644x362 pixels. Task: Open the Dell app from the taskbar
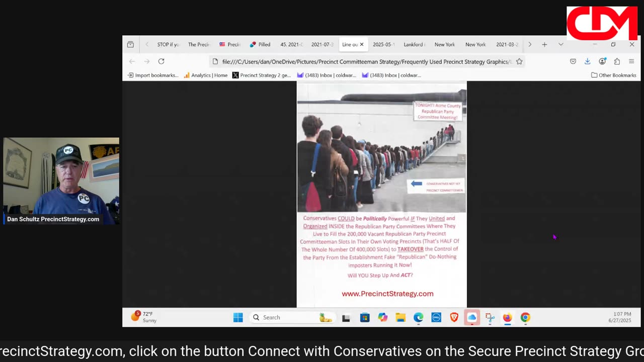[x=436, y=317]
